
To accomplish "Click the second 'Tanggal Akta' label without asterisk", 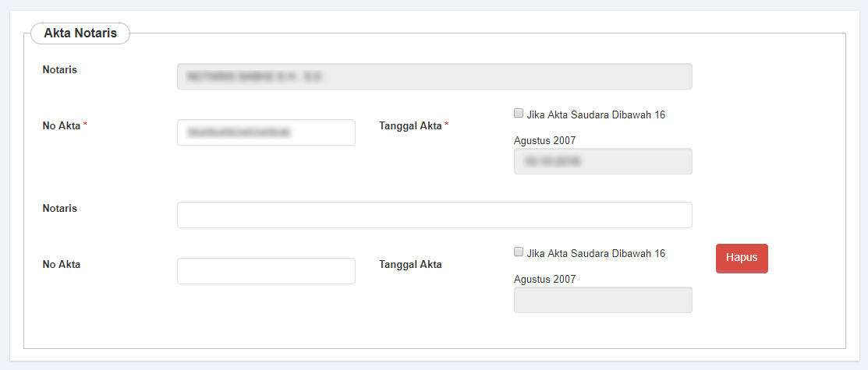I will coord(410,264).
